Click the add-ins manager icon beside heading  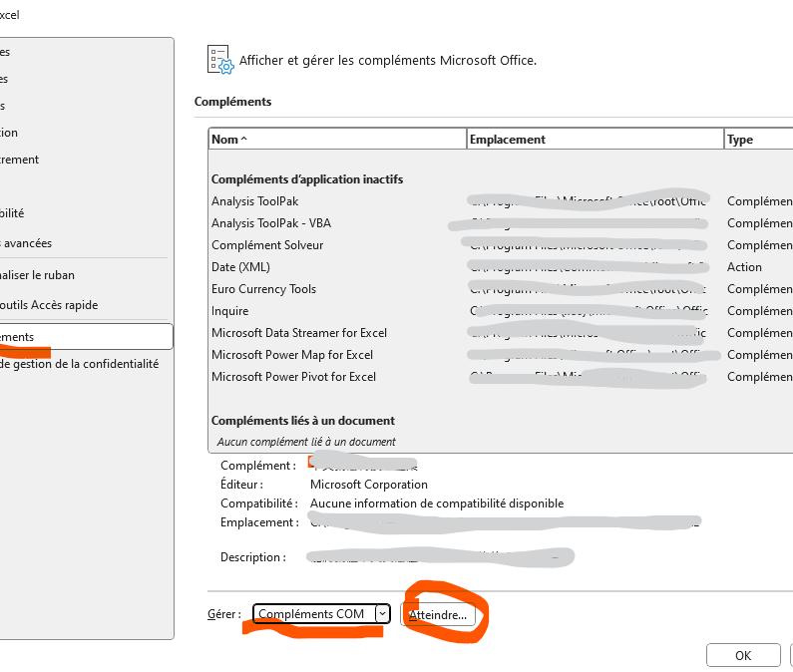pyautogui.click(x=220, y=60)
